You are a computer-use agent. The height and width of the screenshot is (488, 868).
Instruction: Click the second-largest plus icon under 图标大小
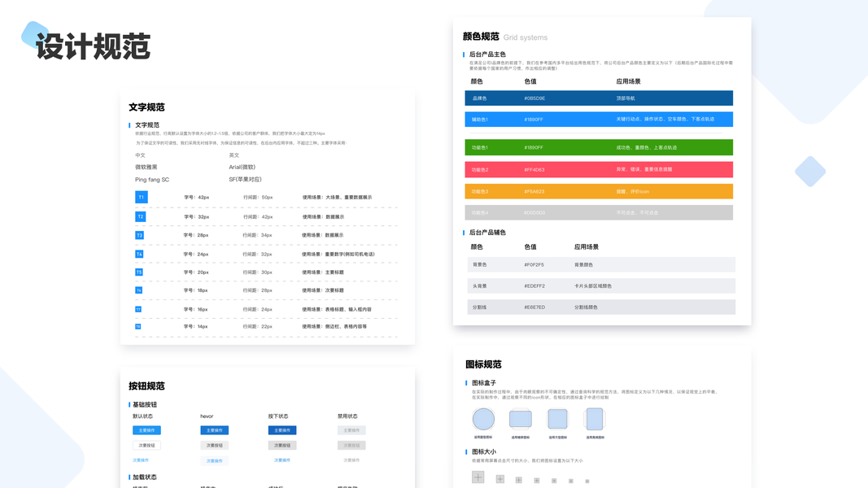pos(499,479)
